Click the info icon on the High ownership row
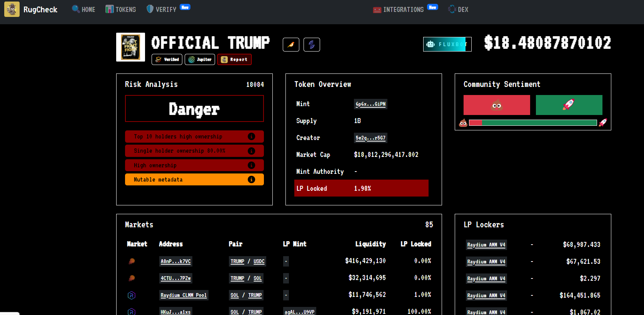The width and height of the screenshot is (644, 315). pos(251,165)
